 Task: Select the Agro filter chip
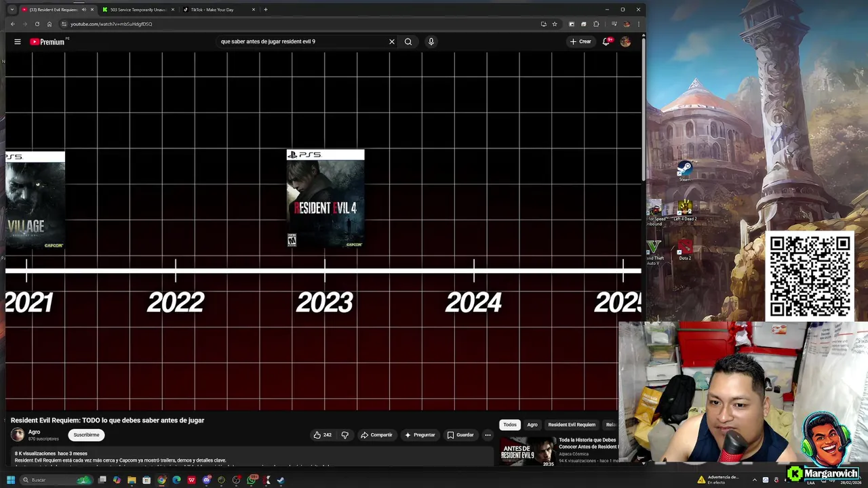[532, 424]
